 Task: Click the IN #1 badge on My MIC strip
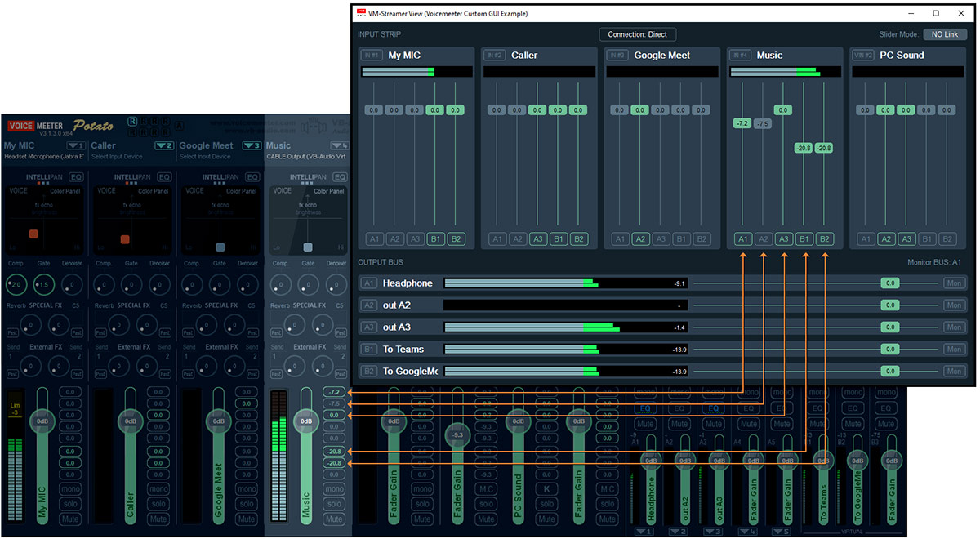coord(372,56)
